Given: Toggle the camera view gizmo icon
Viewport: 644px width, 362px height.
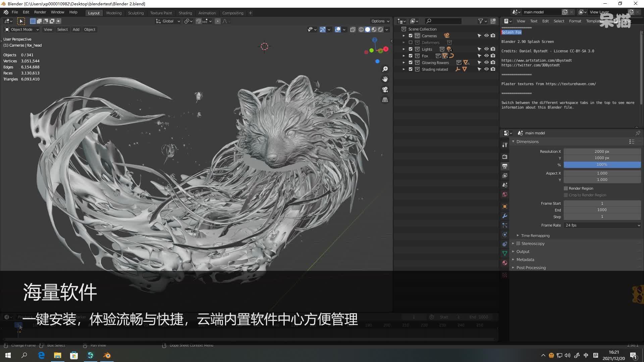Looking at the screenshot, I should pyautogui.click(x=385, y=89).
